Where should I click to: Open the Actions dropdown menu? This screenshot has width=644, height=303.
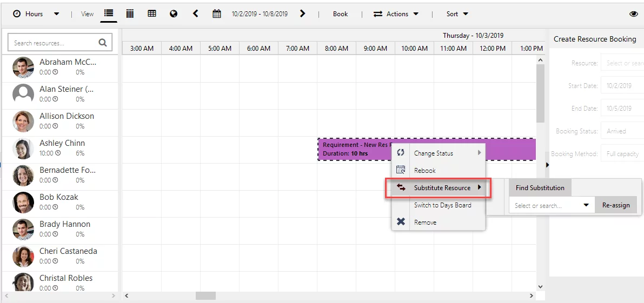(x=396, y=14)
